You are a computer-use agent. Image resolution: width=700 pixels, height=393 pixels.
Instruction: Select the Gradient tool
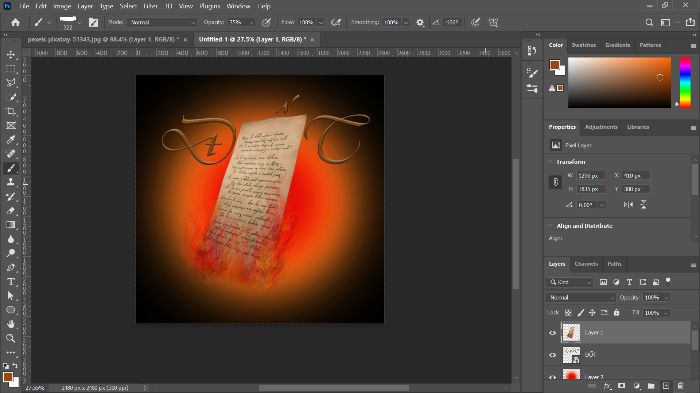point(11,225)
